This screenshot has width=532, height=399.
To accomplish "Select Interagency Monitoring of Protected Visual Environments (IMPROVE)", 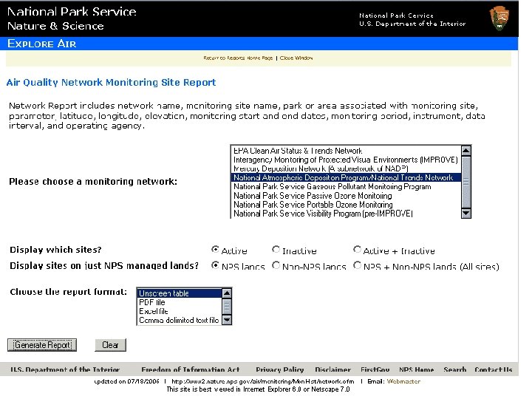I will coord(345,160).
